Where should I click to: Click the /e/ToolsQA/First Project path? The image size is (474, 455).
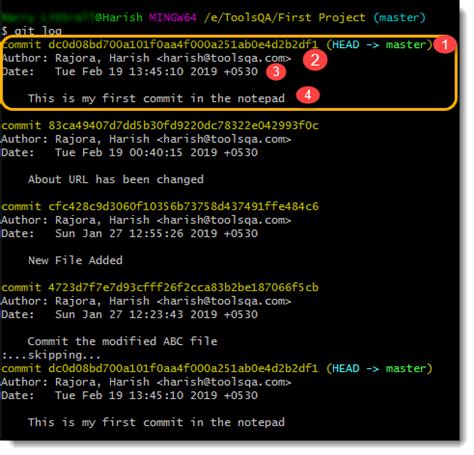tap(284, 17)
